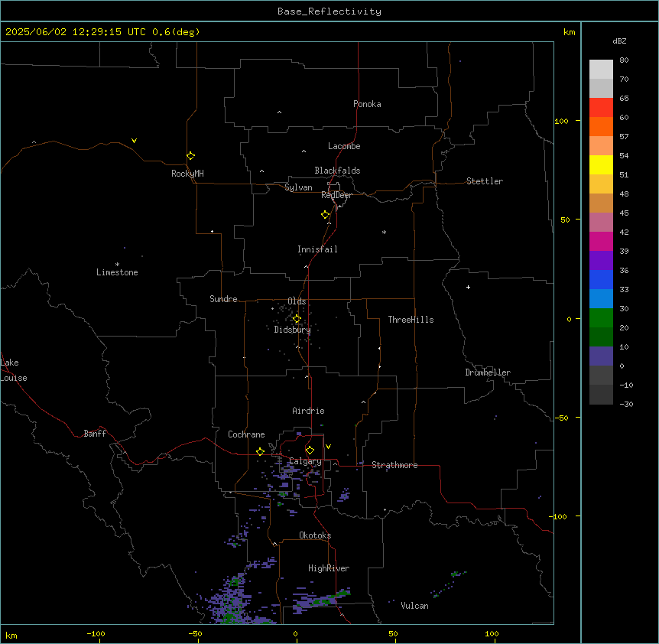Click the Sylvan label
Screen dimensions: 659x644
(298, 187)
